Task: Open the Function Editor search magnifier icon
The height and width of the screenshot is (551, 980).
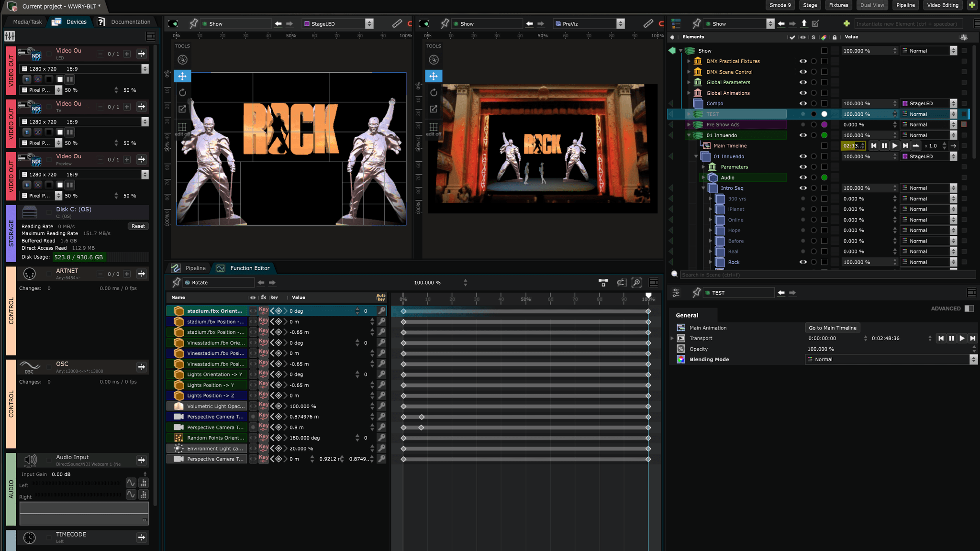Action: click(x=636, y=283)
